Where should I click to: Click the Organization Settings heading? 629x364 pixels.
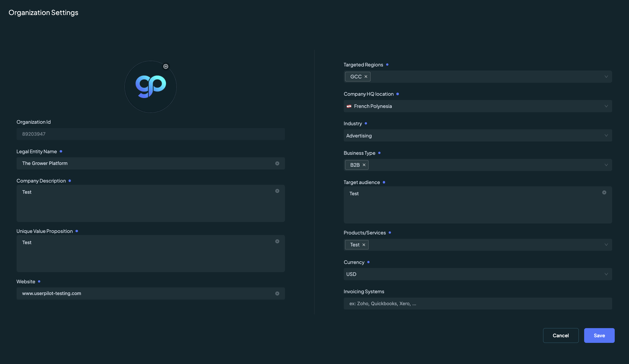coord(43,13)
